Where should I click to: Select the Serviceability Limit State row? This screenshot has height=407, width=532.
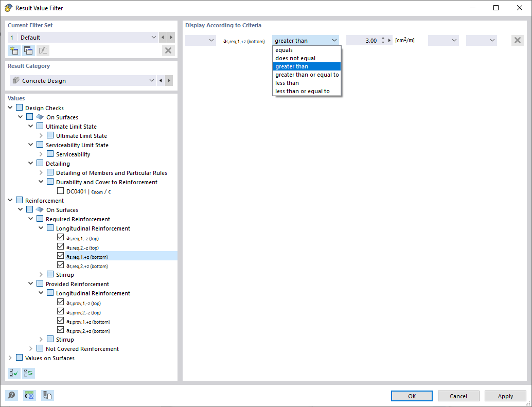[77, 145]
